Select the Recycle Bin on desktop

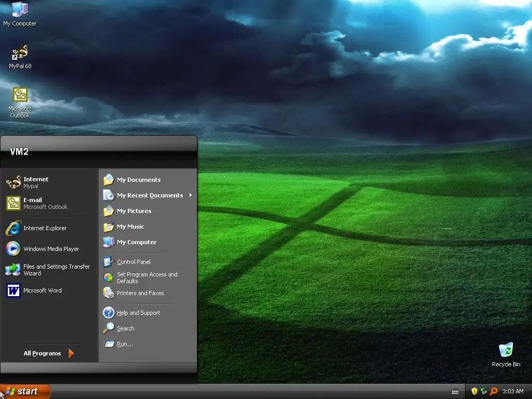tap(506, 354)
